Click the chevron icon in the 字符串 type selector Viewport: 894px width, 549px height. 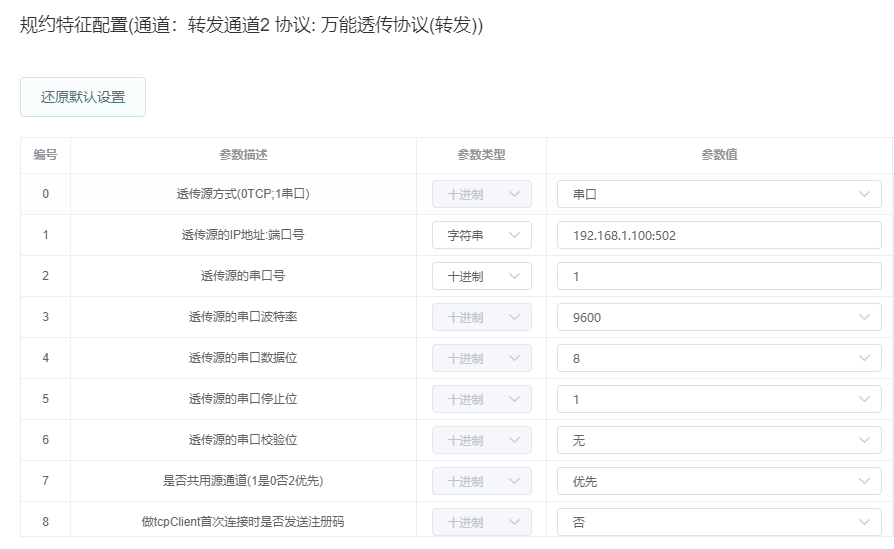pos(514,235)
